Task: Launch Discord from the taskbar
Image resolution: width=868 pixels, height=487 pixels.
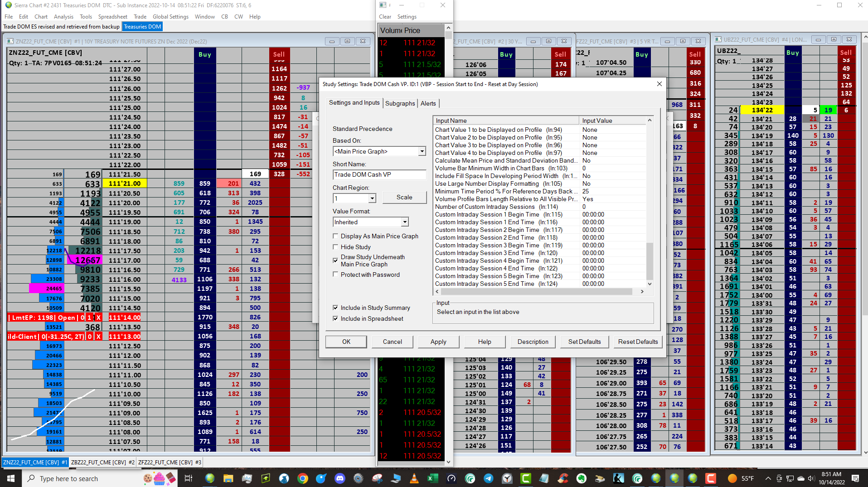Action: 339,478
